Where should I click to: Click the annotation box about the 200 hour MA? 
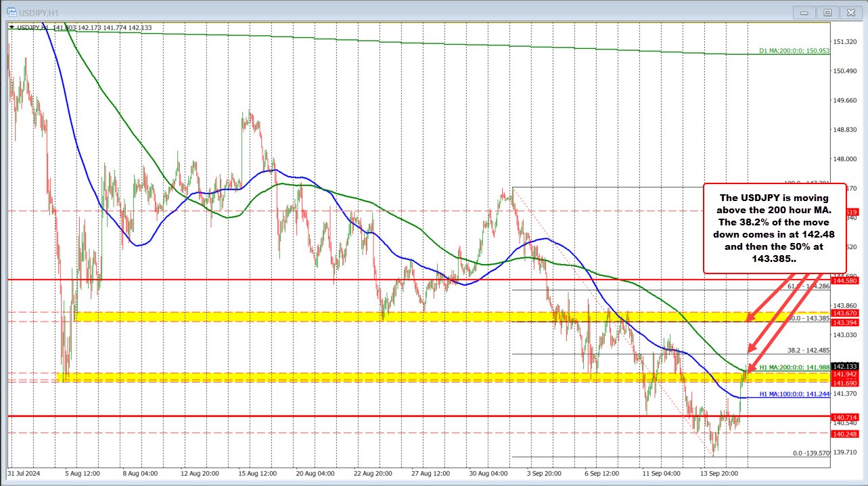tap(776, 227)
